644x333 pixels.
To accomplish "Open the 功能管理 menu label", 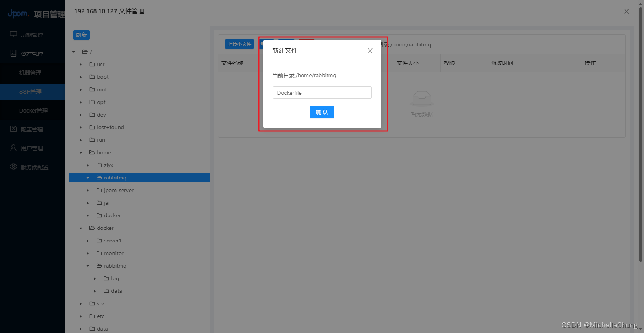I will 32,35.
